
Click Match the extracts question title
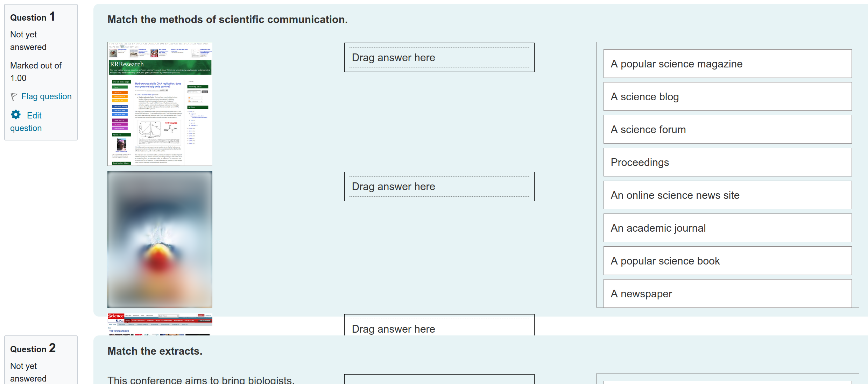click(x=155, y=351)
